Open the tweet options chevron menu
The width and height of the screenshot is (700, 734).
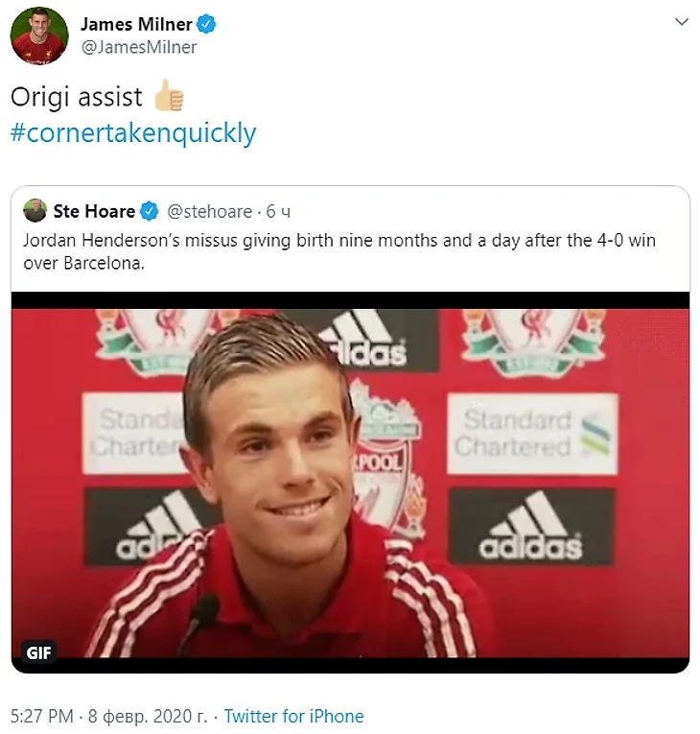click(680, 21)
